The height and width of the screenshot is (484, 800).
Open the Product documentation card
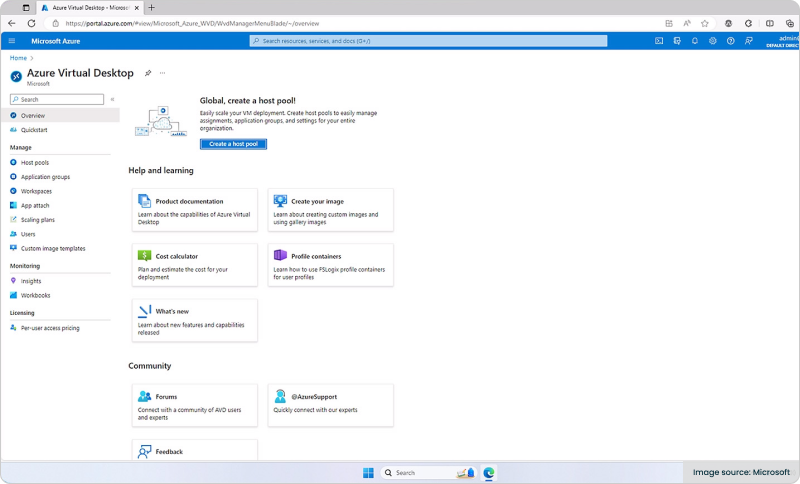[x=194, y=210]
